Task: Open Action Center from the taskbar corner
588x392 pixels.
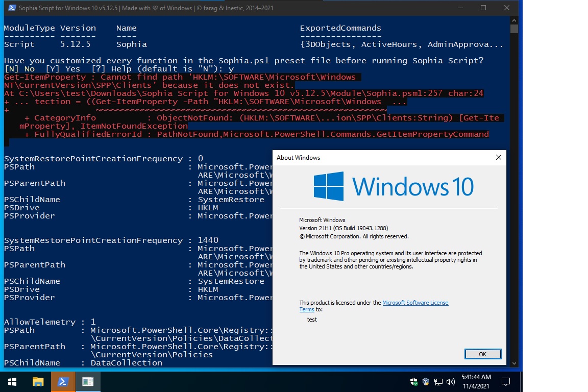Action: coord(505,381)
